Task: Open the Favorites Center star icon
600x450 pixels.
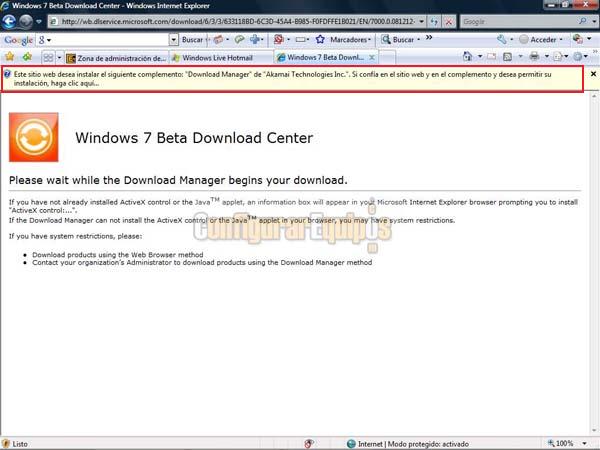Action: click(x=10, y=57)
